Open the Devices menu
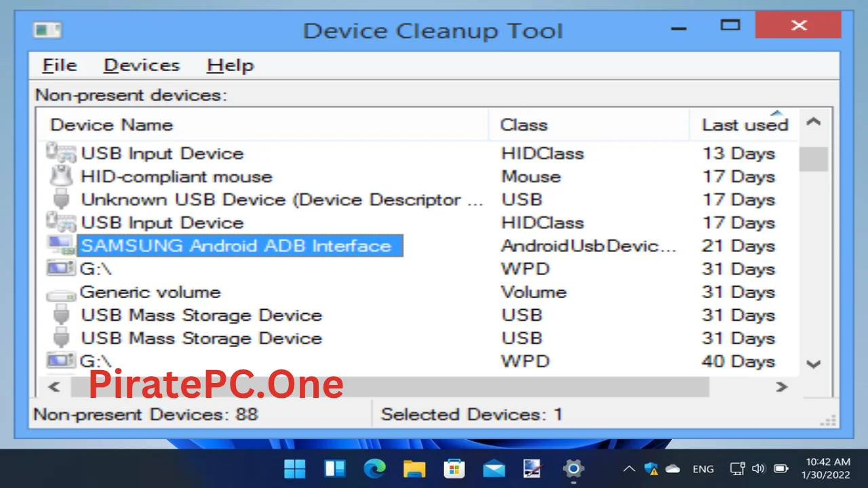Screen dimensions: 868x488 [142, 66]
